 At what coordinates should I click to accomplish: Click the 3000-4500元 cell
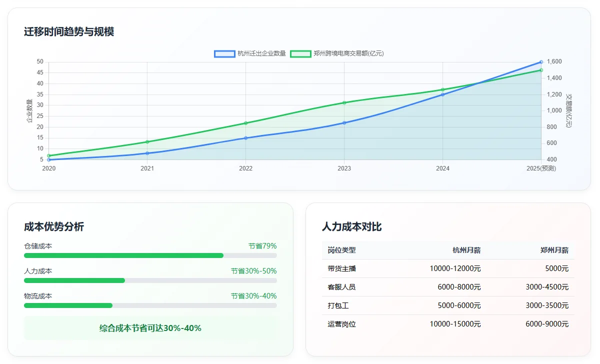coord(547,287)
